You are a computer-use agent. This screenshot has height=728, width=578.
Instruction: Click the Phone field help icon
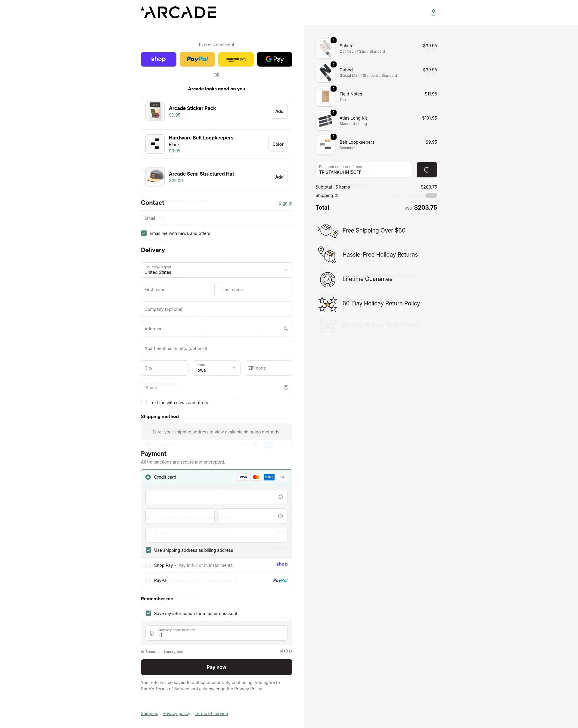click(286, 387)
